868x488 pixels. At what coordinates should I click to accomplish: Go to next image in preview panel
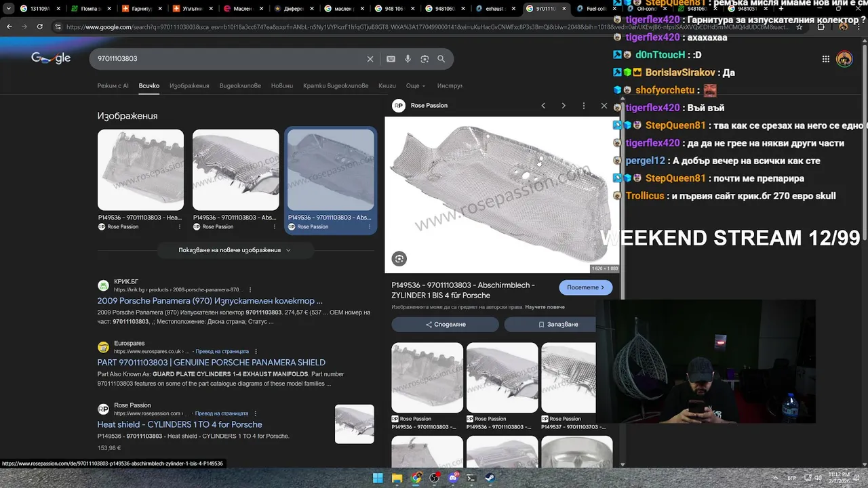564,106
